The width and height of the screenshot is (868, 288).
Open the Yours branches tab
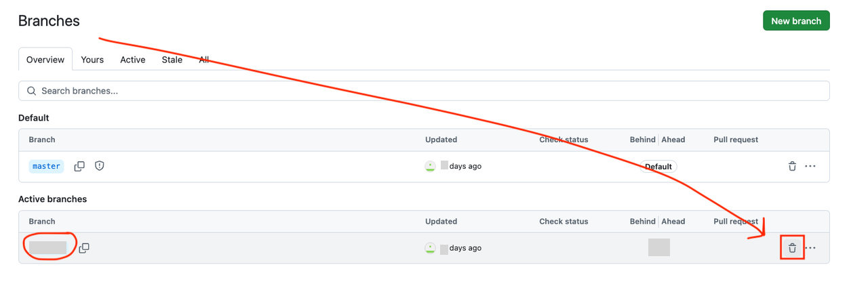(x=92, y=60)
